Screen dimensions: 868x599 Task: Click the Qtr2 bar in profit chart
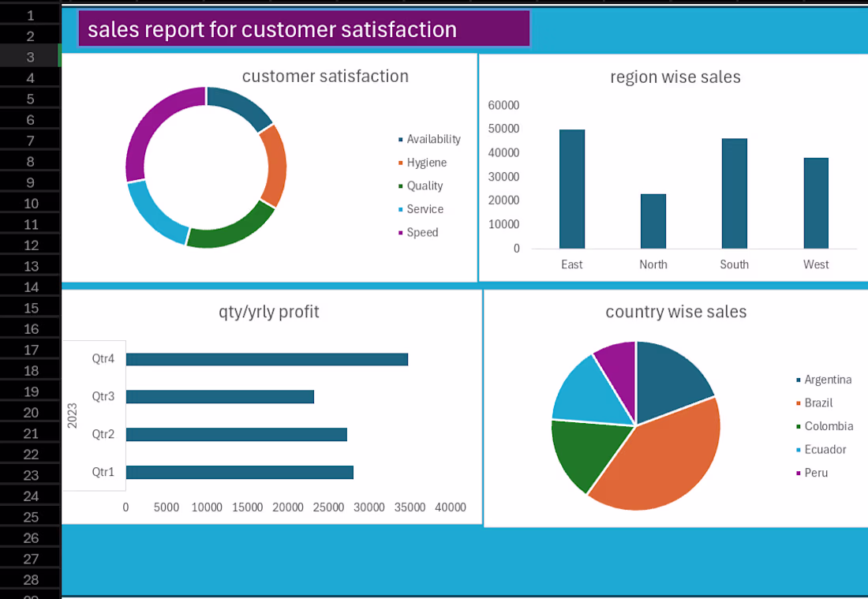pyautogui.click(x=237, y=435)
